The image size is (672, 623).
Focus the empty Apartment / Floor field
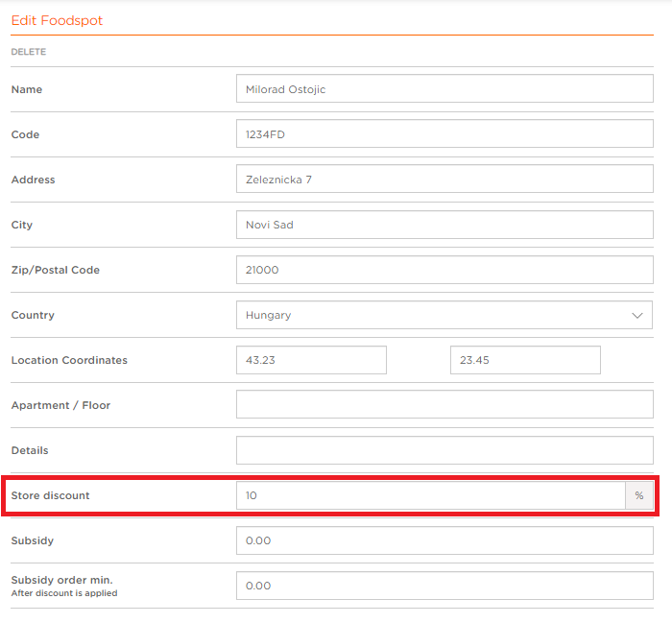444,404
